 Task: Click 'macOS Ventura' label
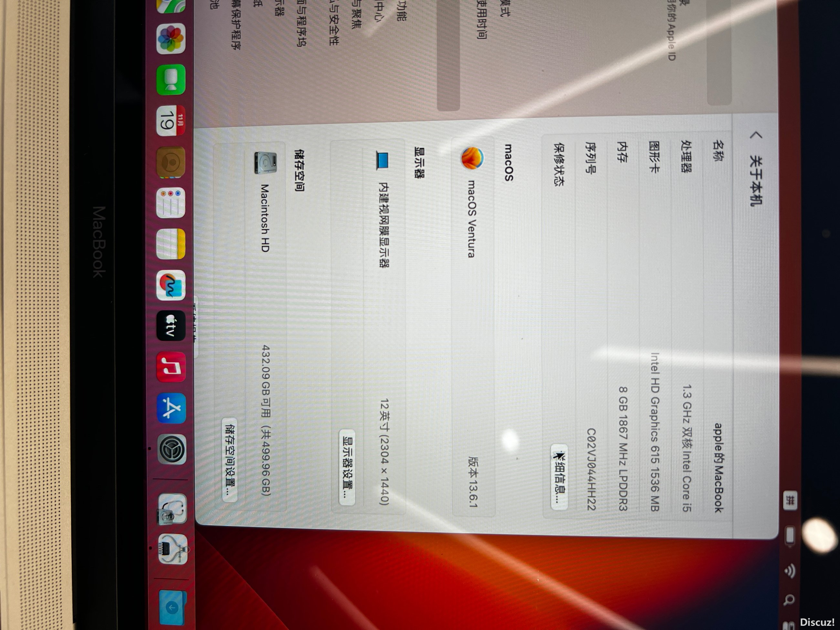tap(471, 219)
